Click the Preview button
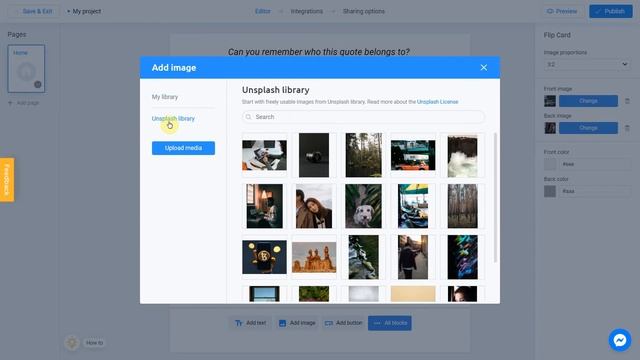The image size is (640, 360). coord(562,11)
